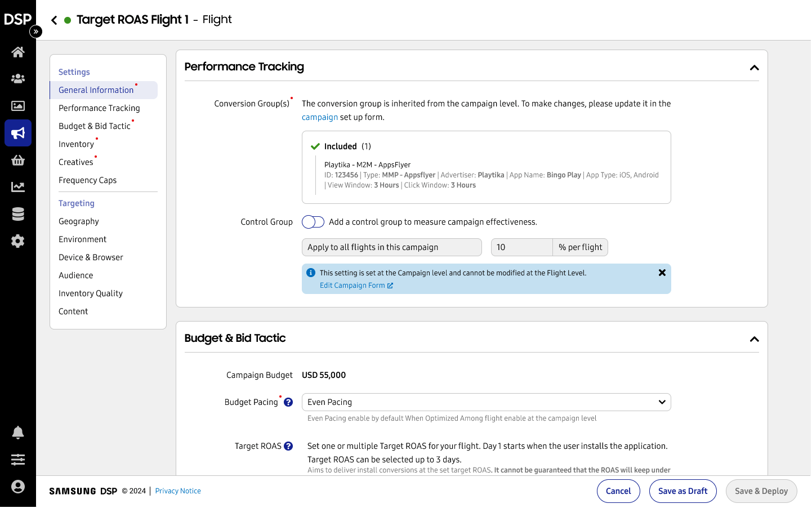Expand the sidebar with double-chevron button
The width and height of the screenshot is (812, 508).
click(36, 32)
